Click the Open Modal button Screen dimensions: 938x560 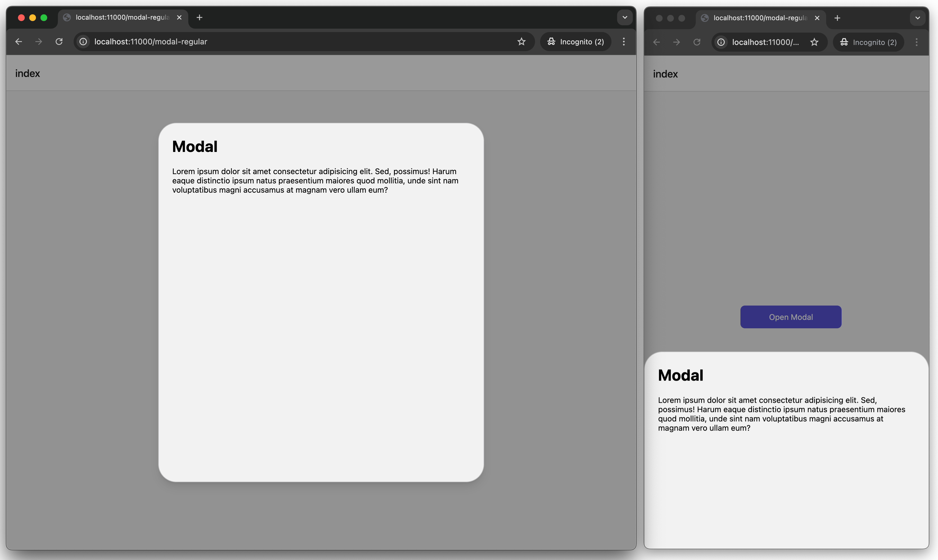click(791, 317)
